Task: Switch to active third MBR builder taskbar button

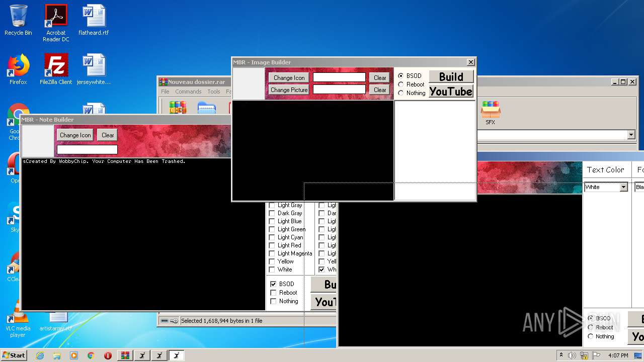Action: 177,355
